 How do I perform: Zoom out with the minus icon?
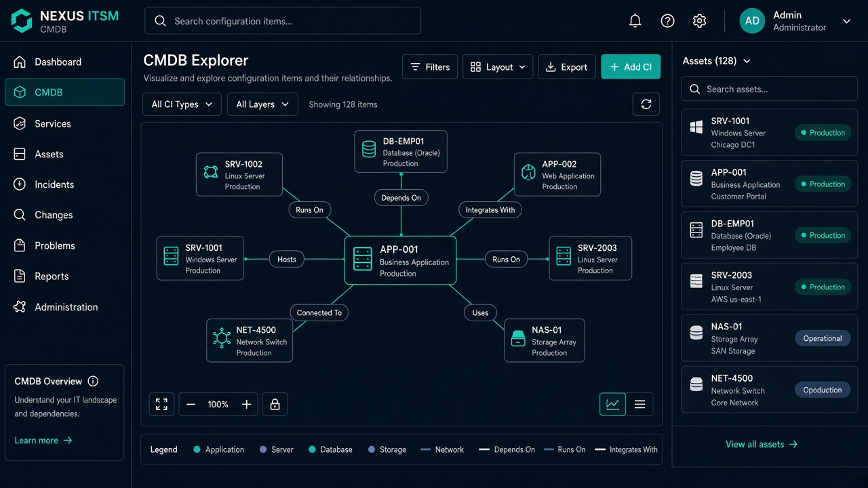tap(191, 404)
